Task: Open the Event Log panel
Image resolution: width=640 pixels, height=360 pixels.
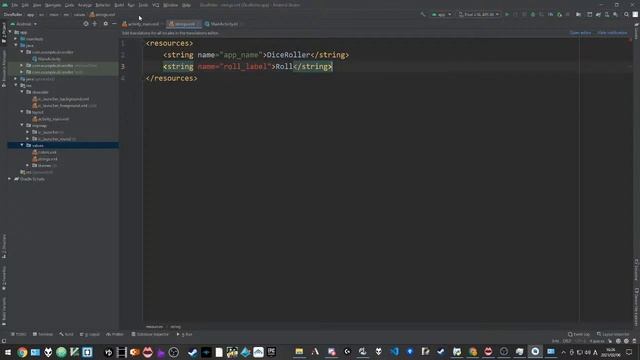Action: (x=579, y=334)
